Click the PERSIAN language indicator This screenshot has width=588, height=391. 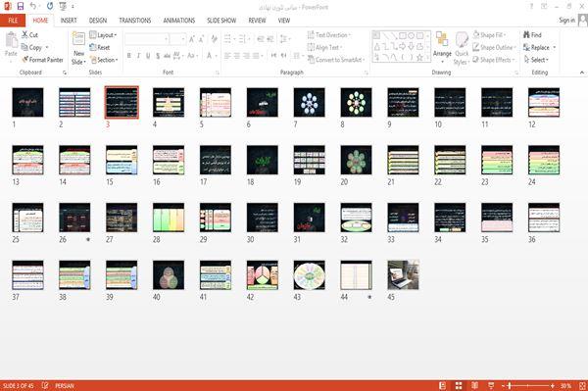coord(65,386)
